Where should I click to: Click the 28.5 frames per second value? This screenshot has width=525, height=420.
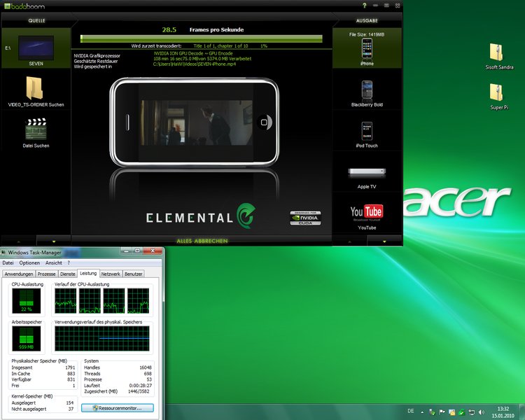169,29
